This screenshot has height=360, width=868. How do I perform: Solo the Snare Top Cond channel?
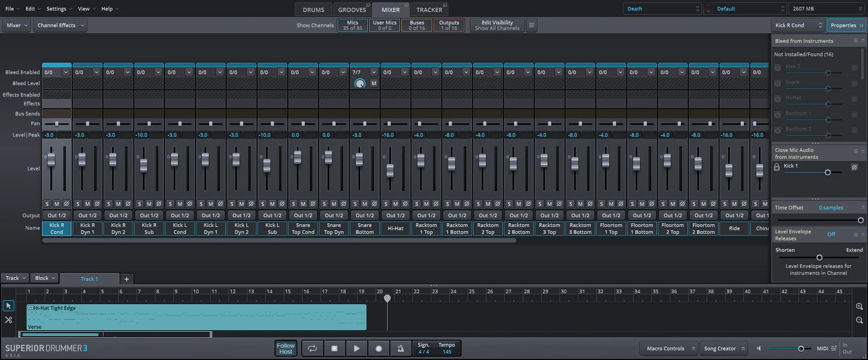pyautogui.click(x=293, y=204)
